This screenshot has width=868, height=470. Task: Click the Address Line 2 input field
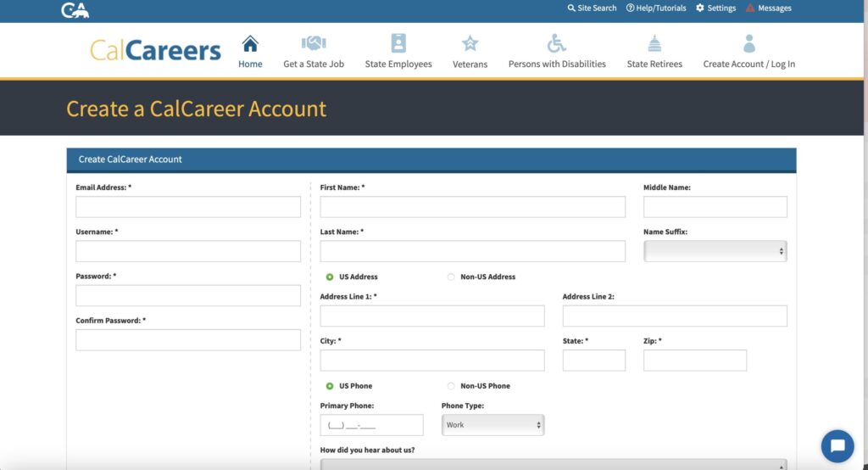pyautogui.click(x=675, y=316)
